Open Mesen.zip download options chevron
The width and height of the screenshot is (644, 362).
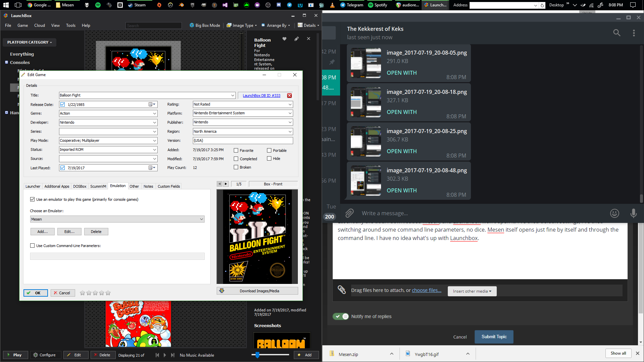pos(391,354)
